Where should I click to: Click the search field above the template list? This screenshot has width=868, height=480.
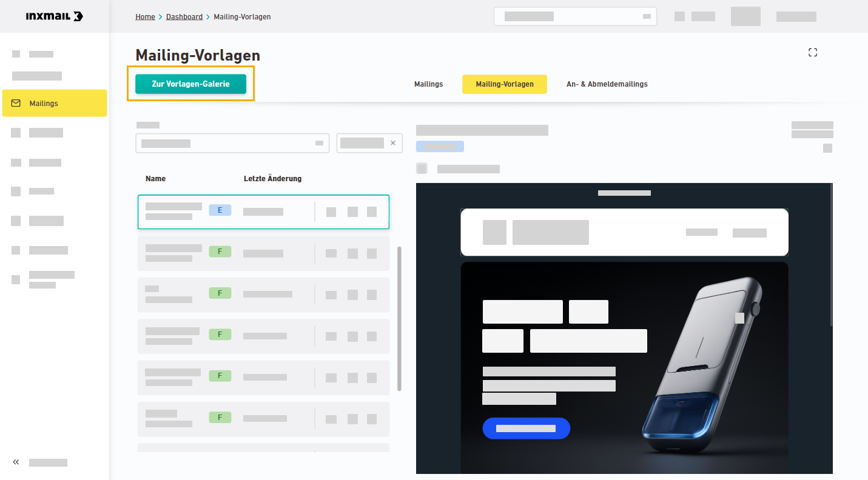[x=232, y=144]
